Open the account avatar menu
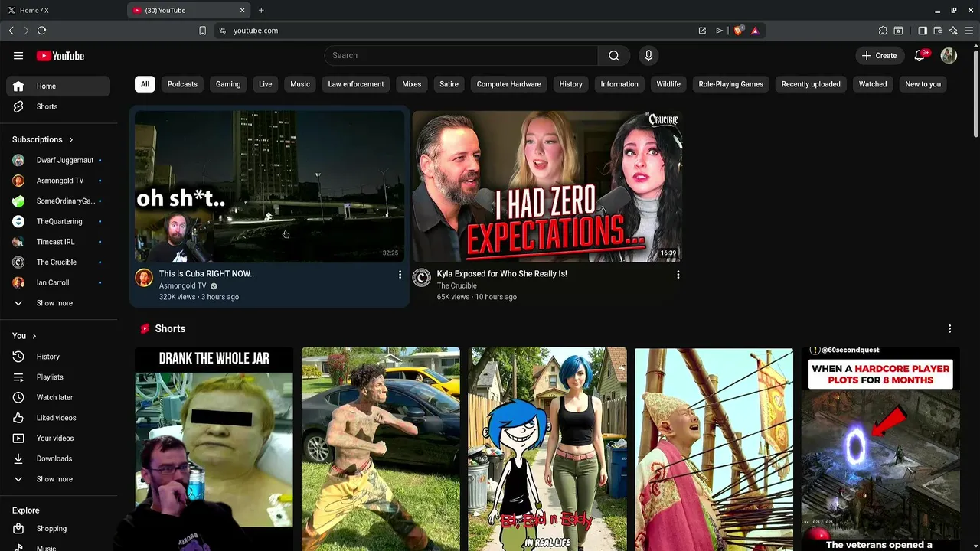 [949, 55]
